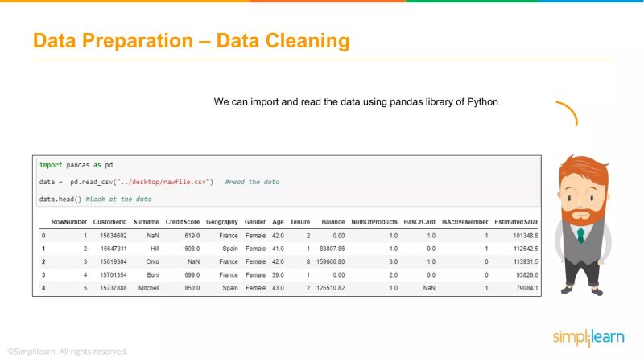Click the sentence about pandas library of Python
Screen dimensions: 644x362
tap(356, 102)
